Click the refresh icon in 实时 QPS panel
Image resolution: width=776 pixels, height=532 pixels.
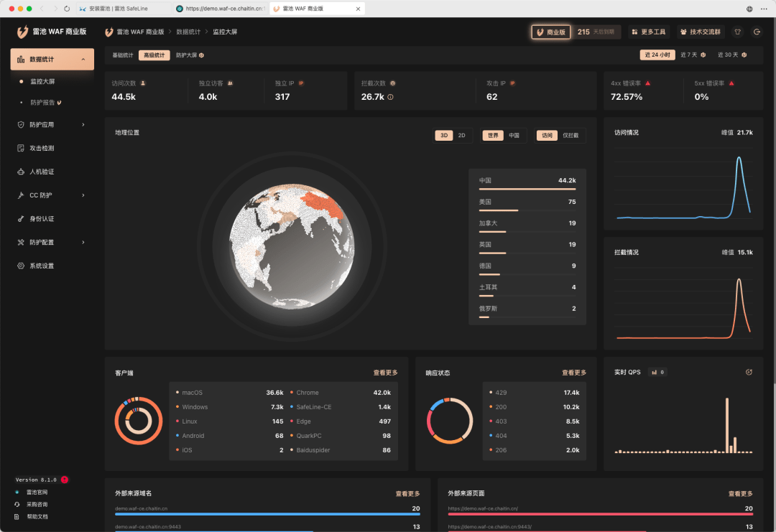click(x=749, y=373)
